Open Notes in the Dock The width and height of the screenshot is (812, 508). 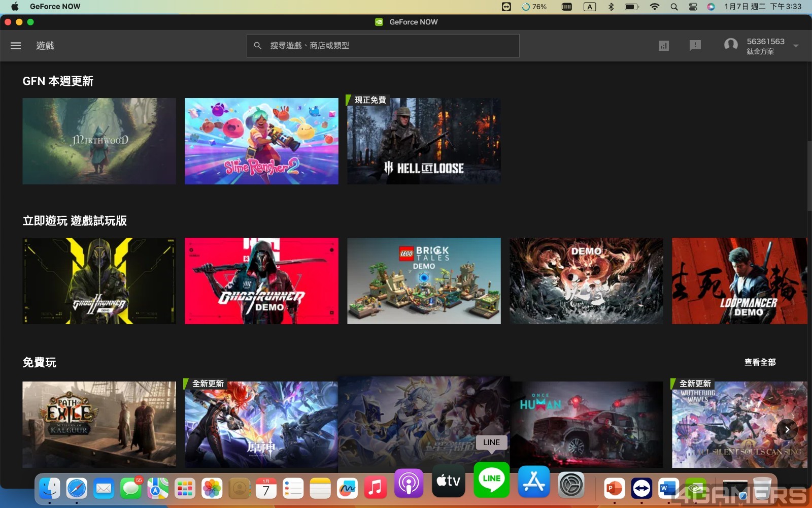click(320, 488)
